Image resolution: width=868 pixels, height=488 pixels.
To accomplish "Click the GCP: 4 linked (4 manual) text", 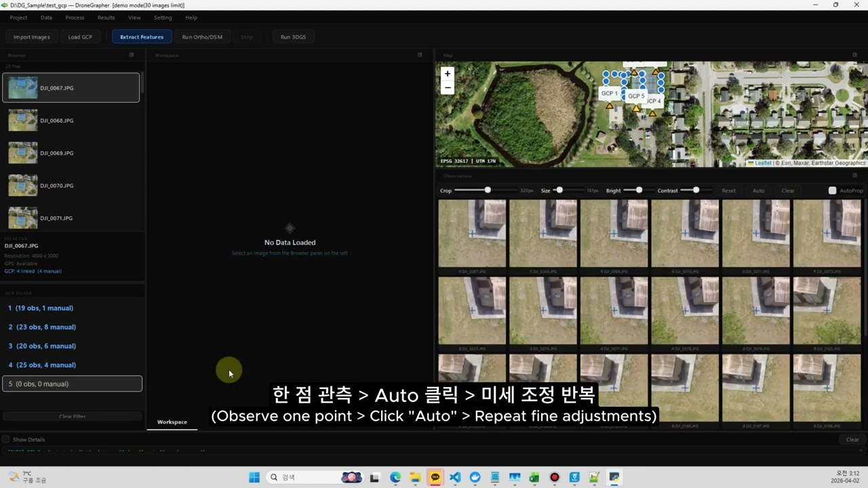I will click(x=33, y=271).
